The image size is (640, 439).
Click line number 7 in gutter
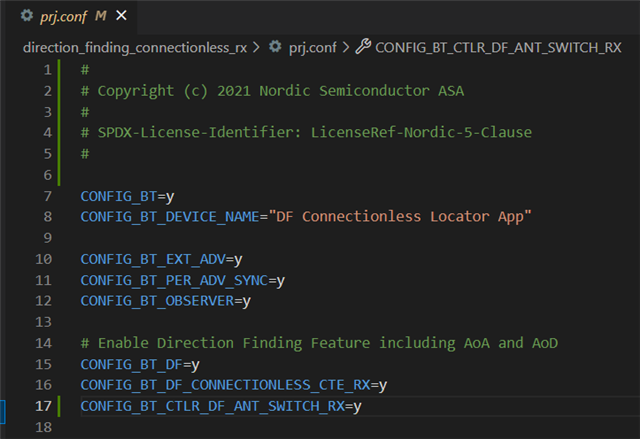point(48,196)
